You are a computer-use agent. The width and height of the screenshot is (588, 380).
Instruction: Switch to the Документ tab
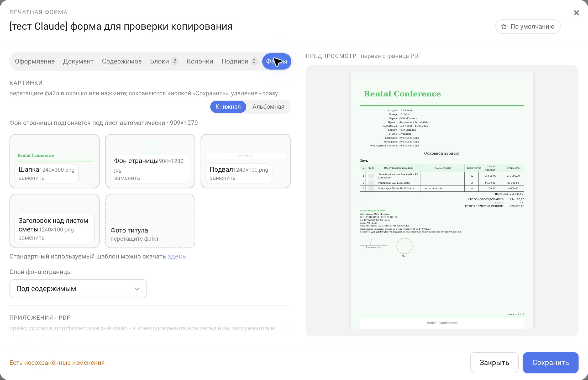click(78, 61)
